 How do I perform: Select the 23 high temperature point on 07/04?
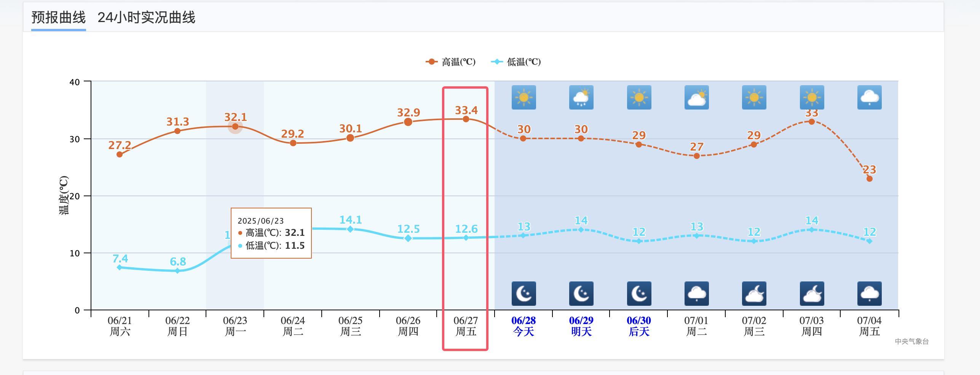(x=869, y=179)
